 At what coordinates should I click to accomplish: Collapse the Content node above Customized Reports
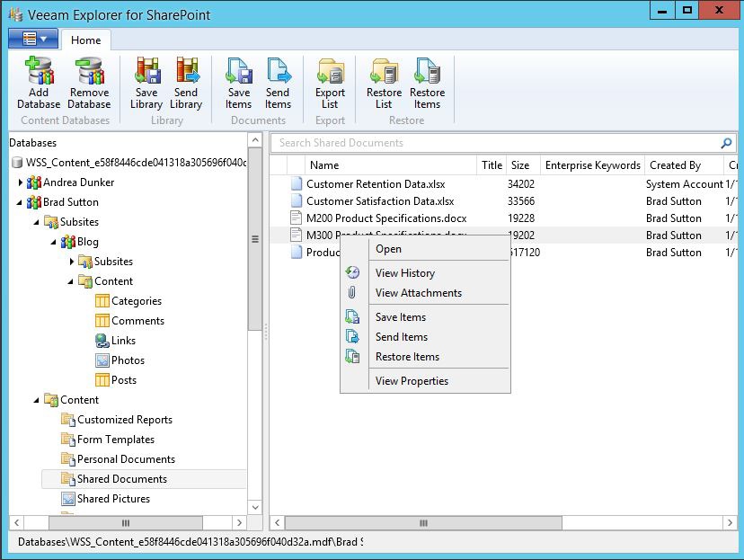tap(37, 400)
